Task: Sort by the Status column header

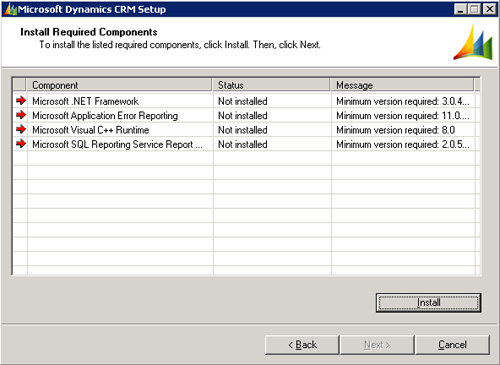Action: point(271,85)
